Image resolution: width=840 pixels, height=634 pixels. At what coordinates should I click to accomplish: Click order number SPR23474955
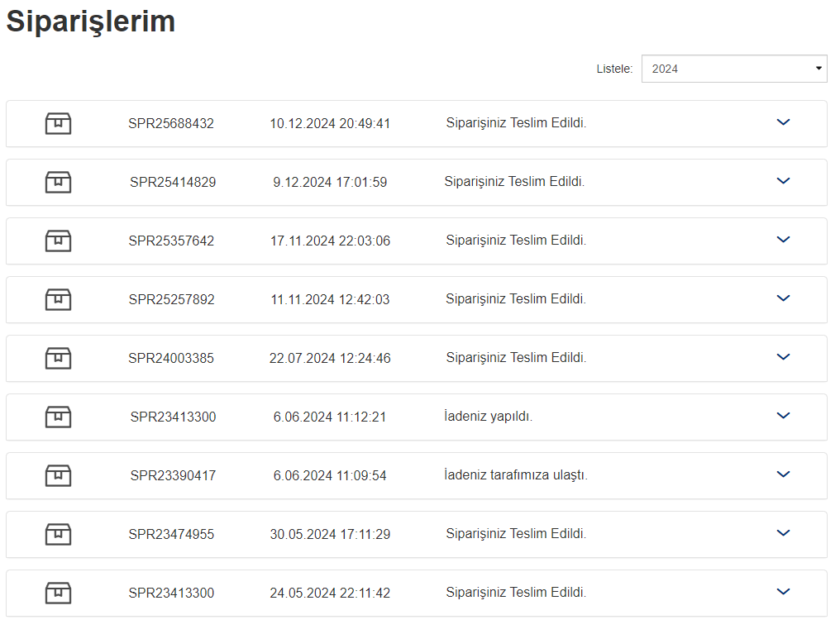coord(171,534)
